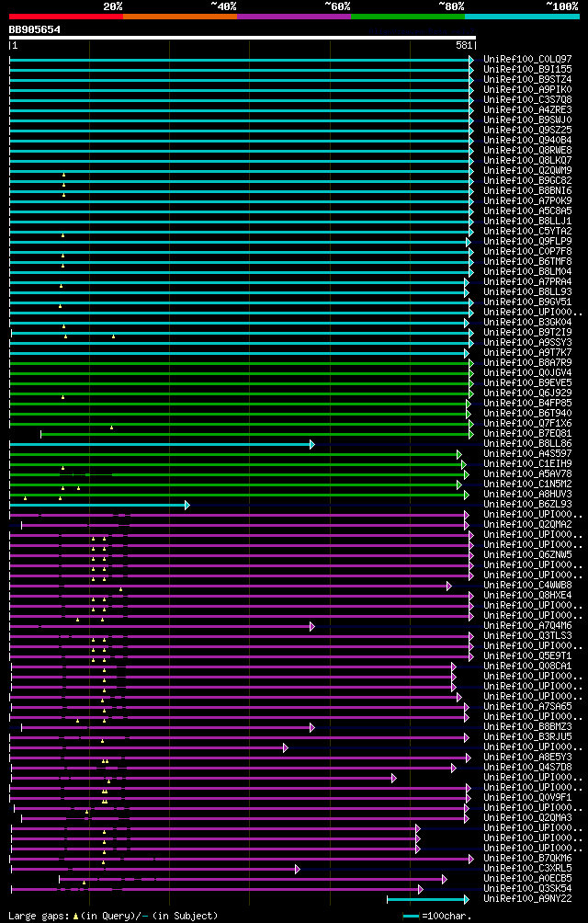Open hit UniRef100_B9I155
This screenshot has height=923, width=588.
coord(527,70)
